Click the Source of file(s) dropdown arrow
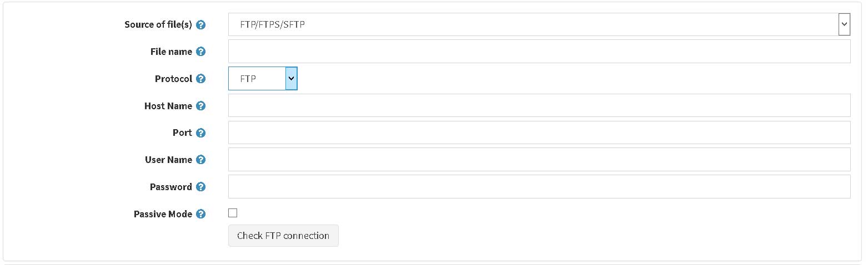The height and width of the screenshot is (265, 868). point(844,24)
